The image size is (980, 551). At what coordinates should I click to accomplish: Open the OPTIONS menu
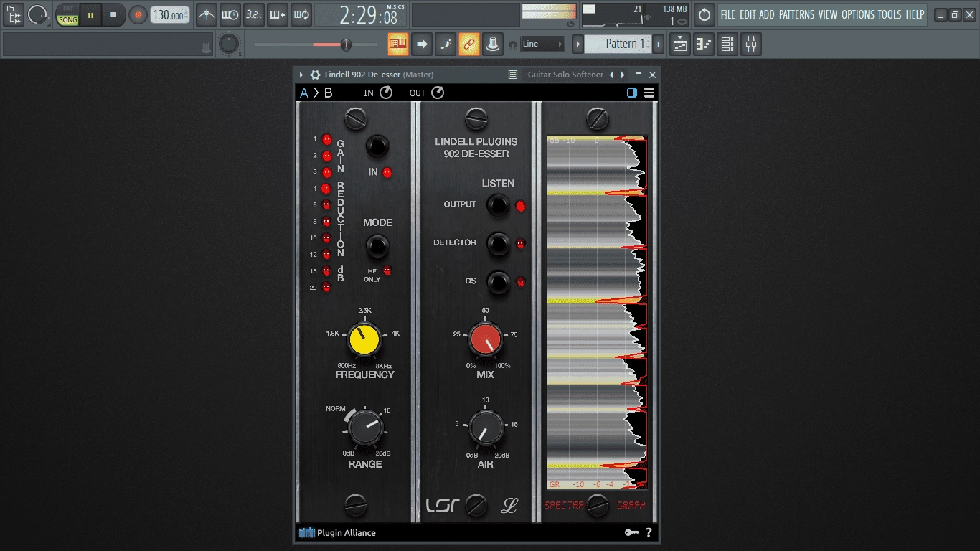pos(858,14)
